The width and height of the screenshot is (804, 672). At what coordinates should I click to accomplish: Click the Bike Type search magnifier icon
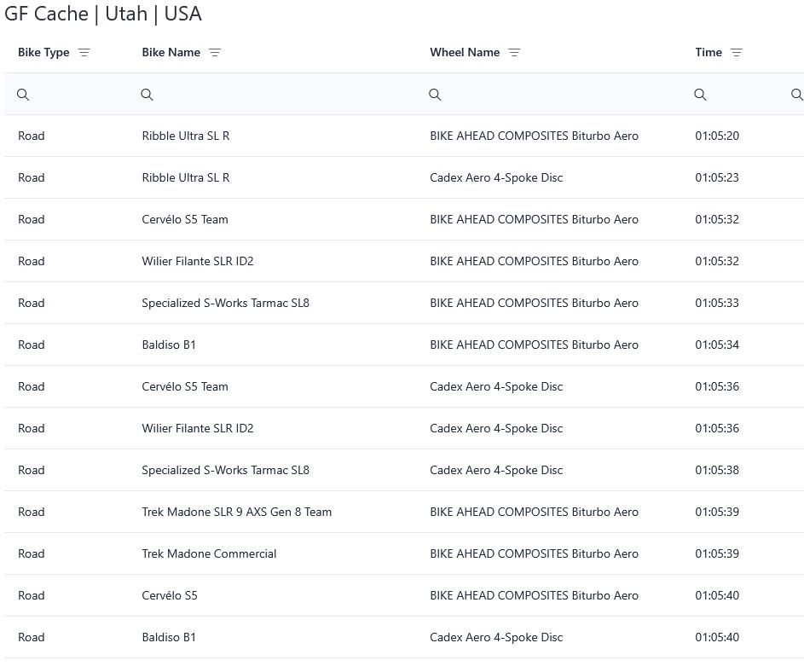[23, 95]
